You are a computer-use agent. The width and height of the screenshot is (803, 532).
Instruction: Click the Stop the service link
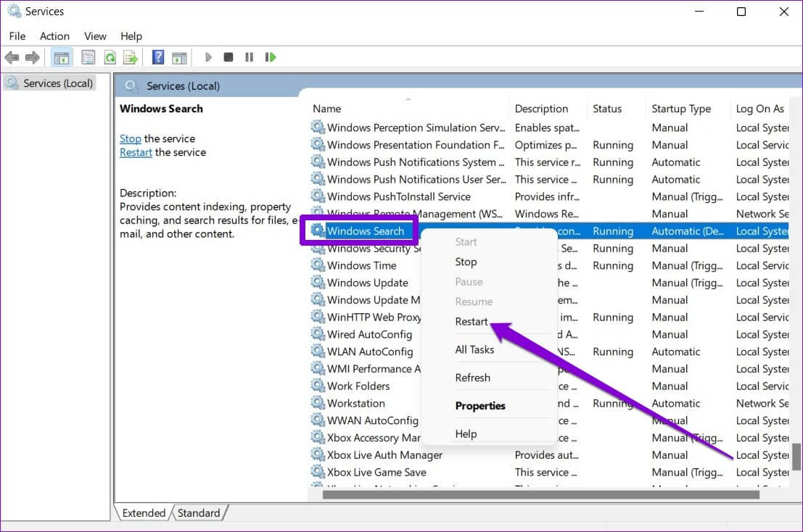(x=131, y=138)
